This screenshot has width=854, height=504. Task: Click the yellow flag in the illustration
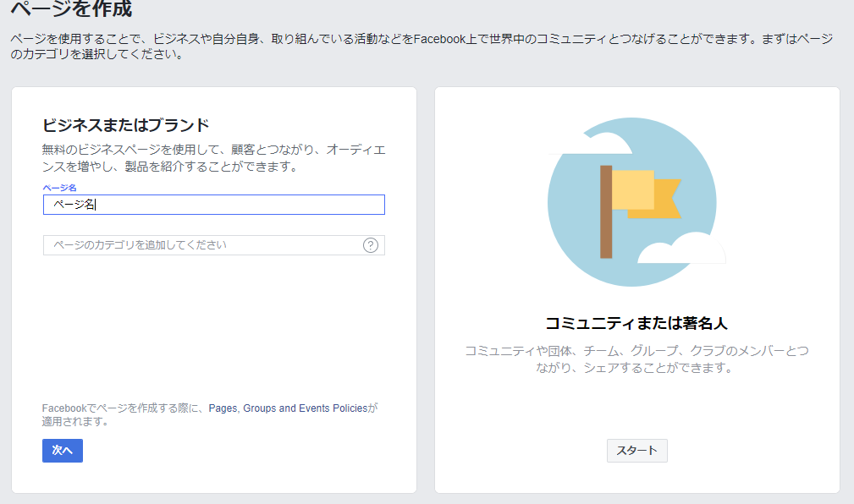(x=633, y=190)
